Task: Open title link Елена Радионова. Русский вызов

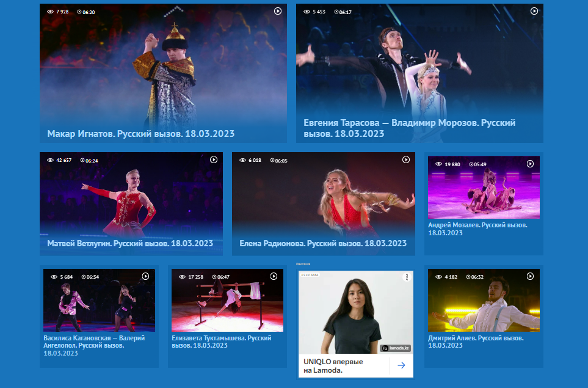Action: point(322,243)
